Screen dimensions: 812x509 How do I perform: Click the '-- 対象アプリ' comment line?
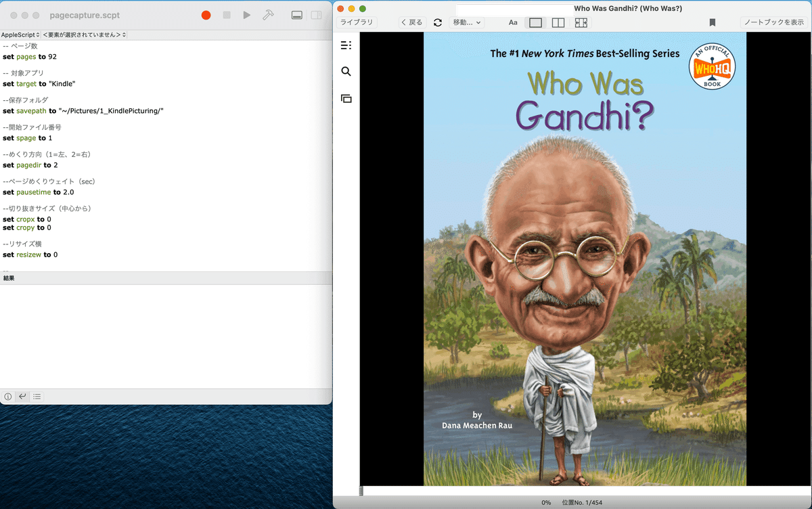(24, 73)
